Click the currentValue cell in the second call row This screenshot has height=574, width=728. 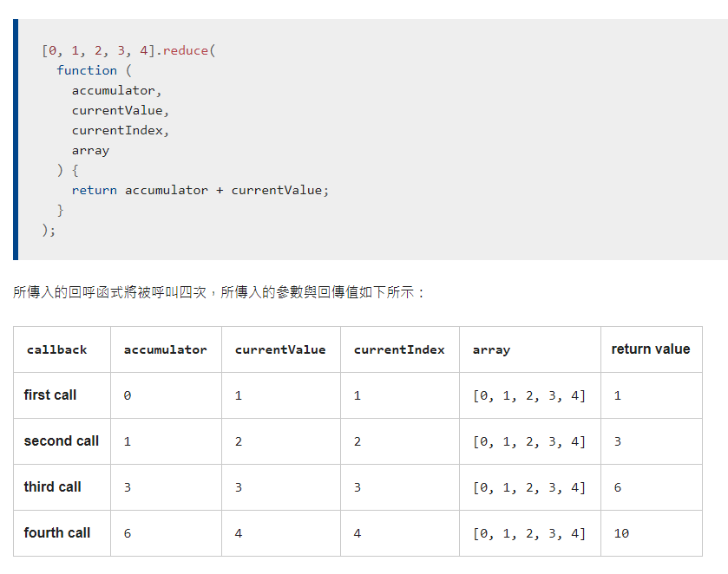click(x=239, y=441)
